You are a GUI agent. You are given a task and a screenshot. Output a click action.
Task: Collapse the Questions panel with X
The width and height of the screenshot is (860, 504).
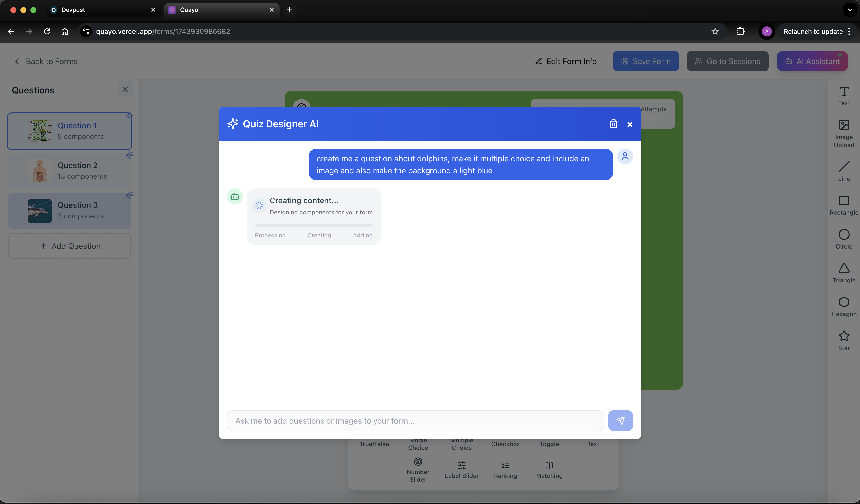125,89
